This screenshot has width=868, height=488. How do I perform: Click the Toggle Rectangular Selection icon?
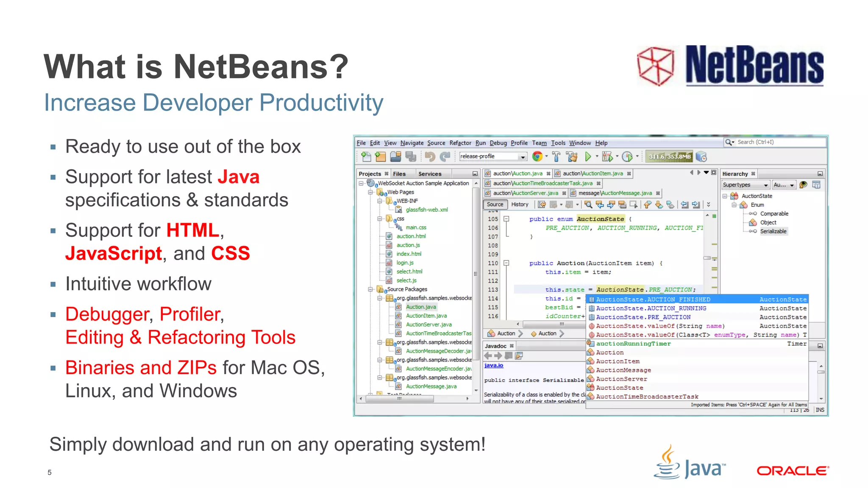[x=634, y=205]
